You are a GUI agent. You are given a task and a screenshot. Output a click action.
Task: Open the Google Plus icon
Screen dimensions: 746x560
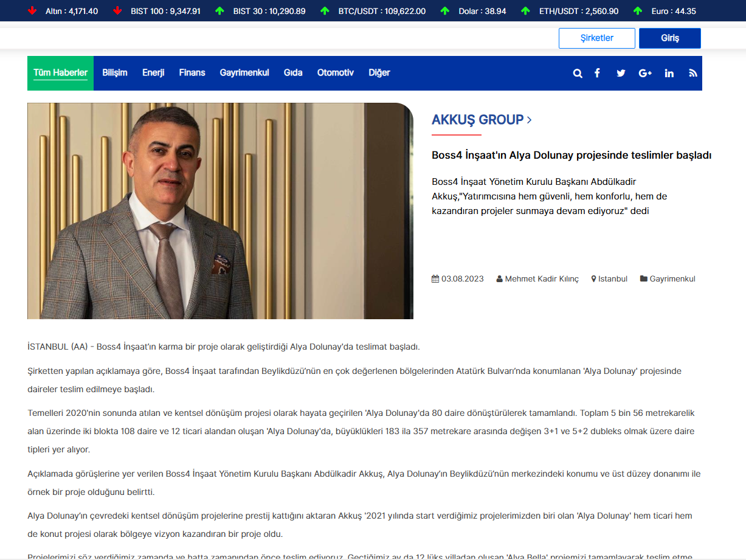pos(645,73)
